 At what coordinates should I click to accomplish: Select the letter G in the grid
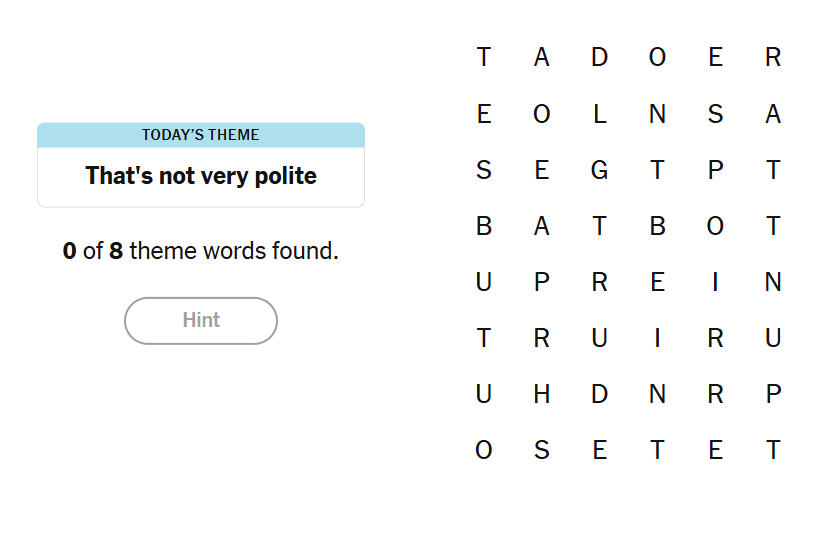[x=599, y=170]
